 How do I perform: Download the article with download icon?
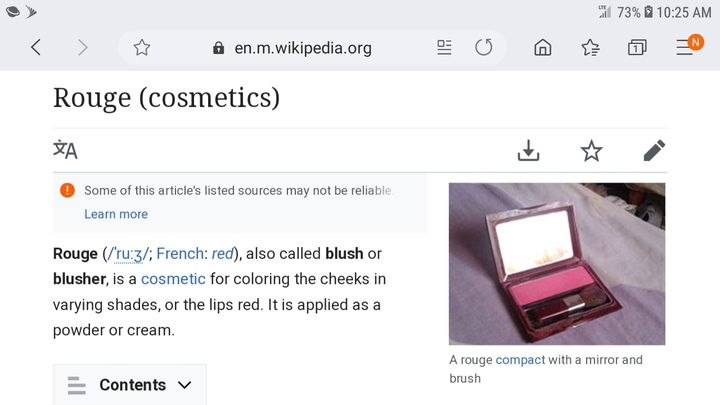pos(529,150)
